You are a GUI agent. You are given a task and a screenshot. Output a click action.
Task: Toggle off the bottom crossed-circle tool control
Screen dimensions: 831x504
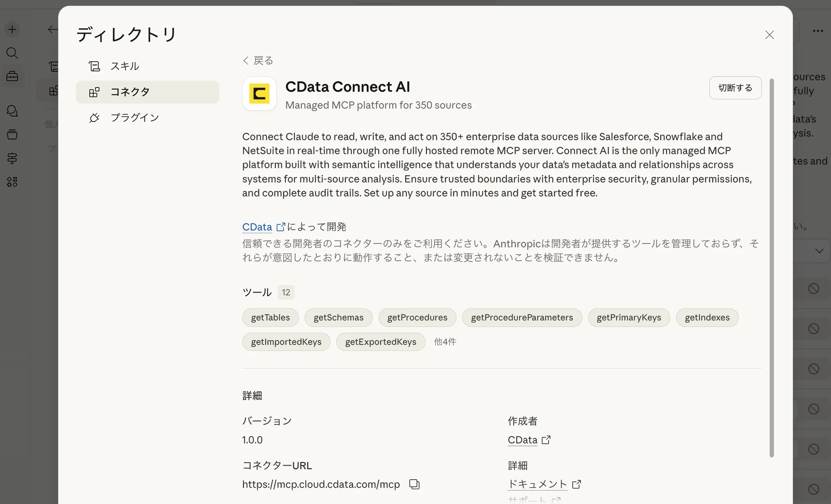(x=814, y=488)
